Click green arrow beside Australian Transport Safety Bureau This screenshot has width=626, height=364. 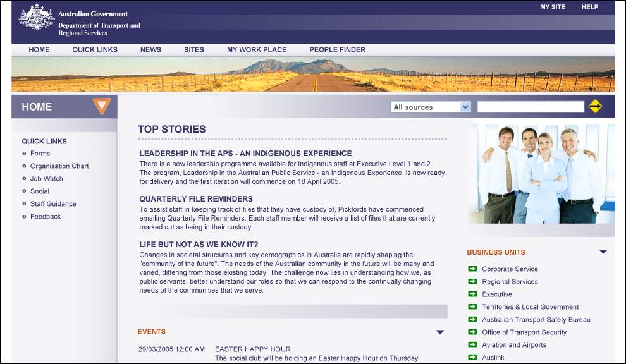tap(472, 319)
